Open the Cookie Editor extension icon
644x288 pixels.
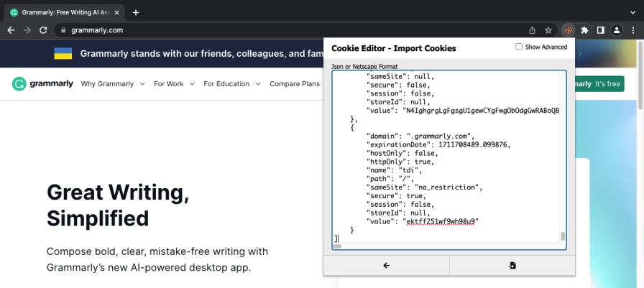tap(569, 30)
